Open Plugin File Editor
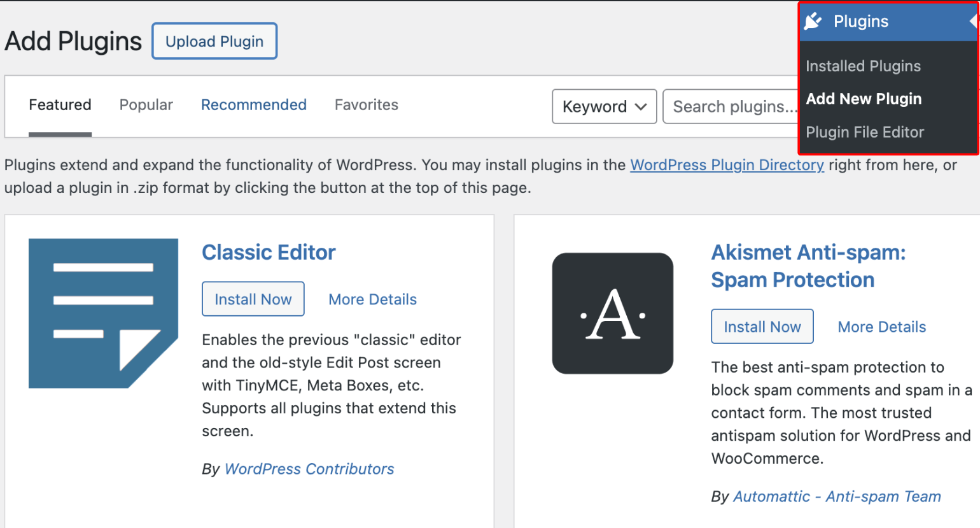The width and height of the screenshot is (980, 528). coord(865,132)
